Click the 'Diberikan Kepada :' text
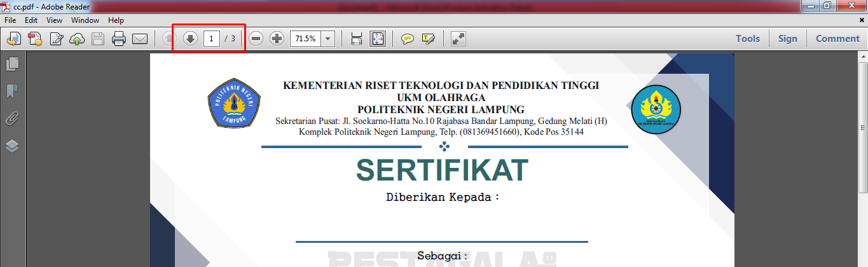Screen dimensions: 868x267 [x=443, y=198]
